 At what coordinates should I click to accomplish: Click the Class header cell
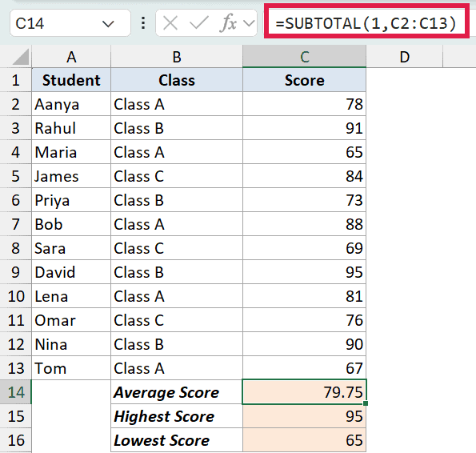[177, 80]
